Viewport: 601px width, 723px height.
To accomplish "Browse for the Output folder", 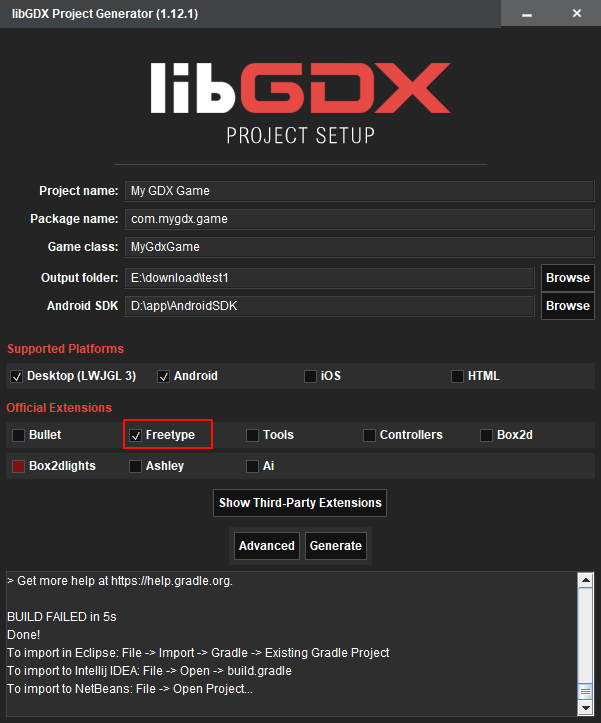I will 567,278.
